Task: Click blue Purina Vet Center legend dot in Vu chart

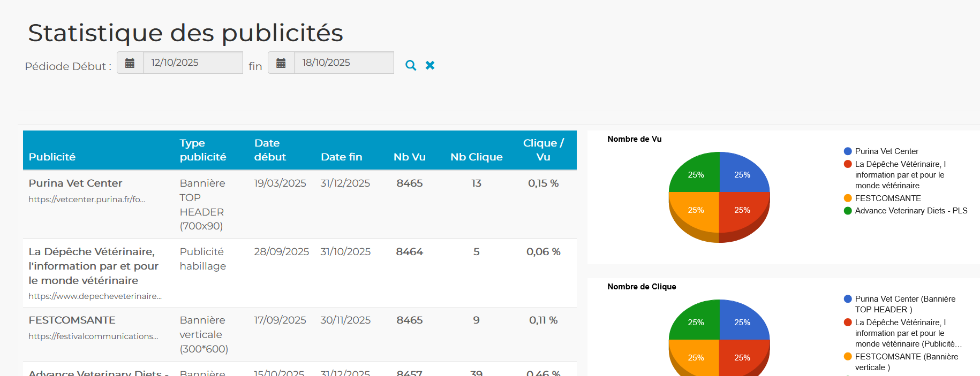Action: 848,151
